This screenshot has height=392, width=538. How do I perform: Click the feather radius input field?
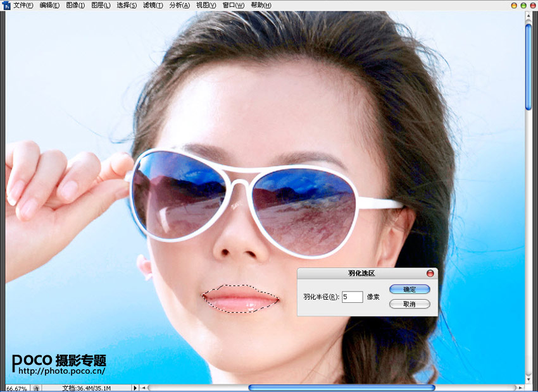[352, 297]
